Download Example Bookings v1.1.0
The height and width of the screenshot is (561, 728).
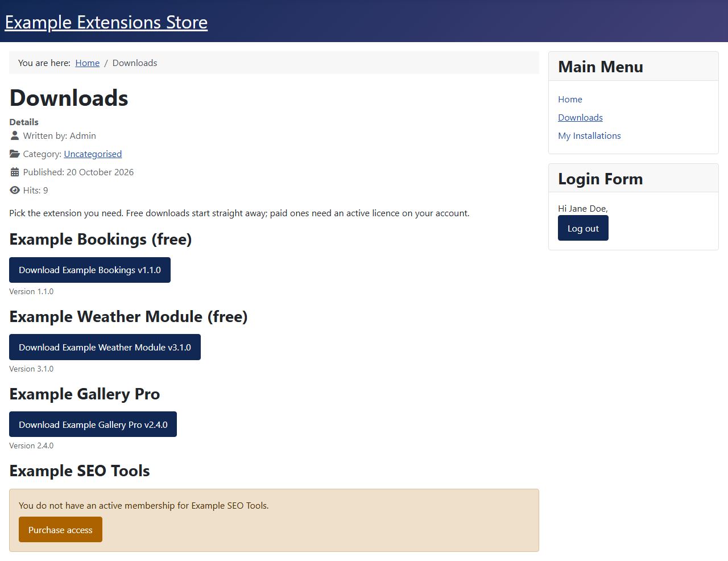[x=90, y=270]
